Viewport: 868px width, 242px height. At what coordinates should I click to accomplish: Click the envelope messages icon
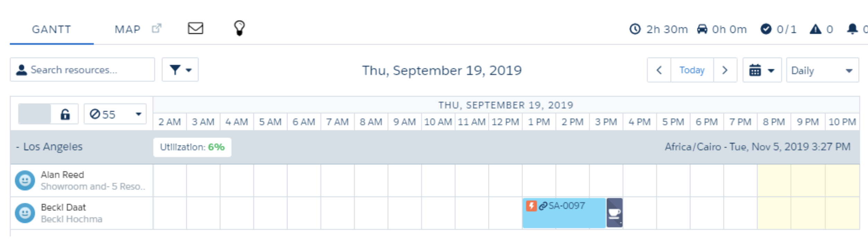pyautogui.click(x=195, y=28)
